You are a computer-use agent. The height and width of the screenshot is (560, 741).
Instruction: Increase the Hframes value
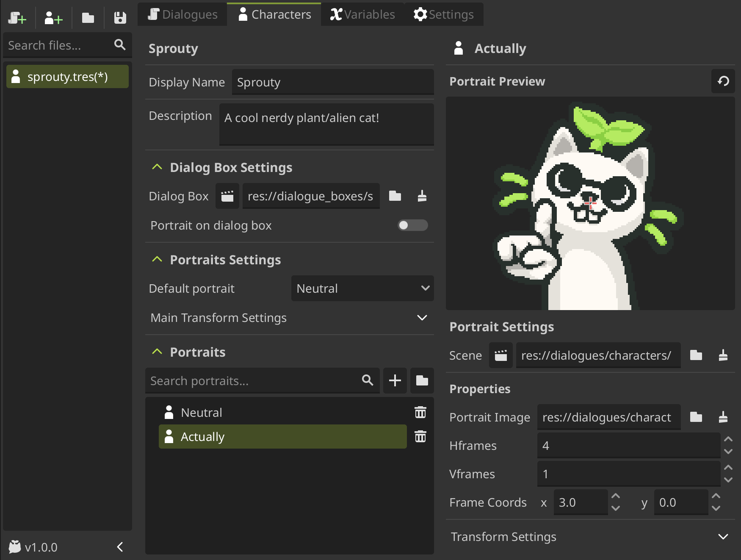(x=728, y=439)
